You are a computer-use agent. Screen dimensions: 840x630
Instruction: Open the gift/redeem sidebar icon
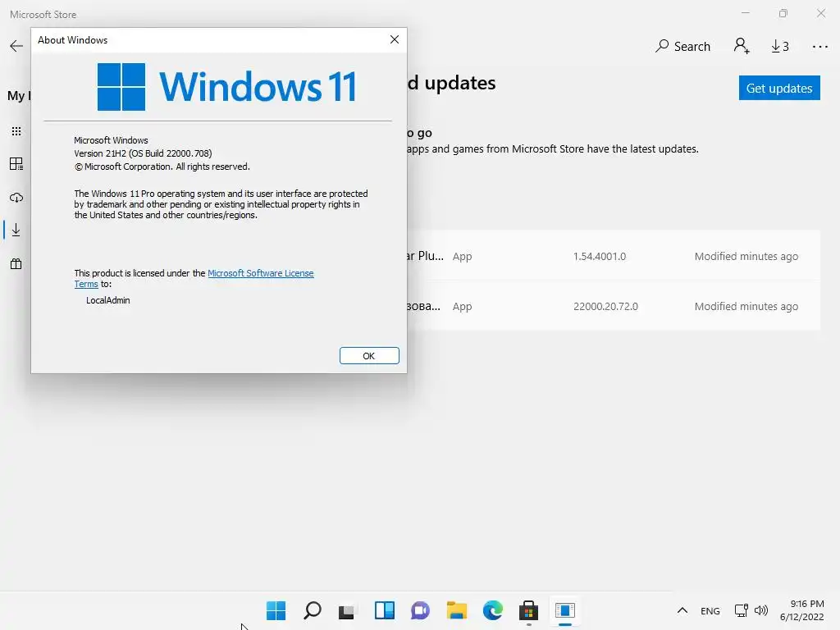pyautogui.click(x=16, y=263)
